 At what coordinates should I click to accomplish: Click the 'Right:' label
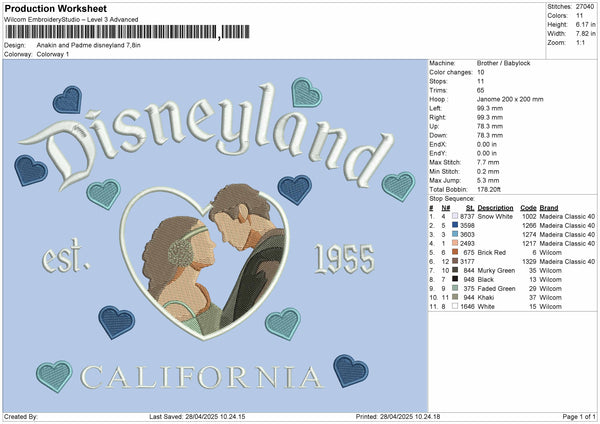pos(437,117)
